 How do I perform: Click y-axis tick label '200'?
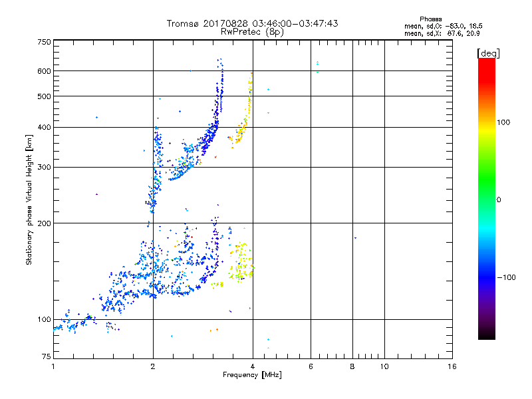[44, 223]
